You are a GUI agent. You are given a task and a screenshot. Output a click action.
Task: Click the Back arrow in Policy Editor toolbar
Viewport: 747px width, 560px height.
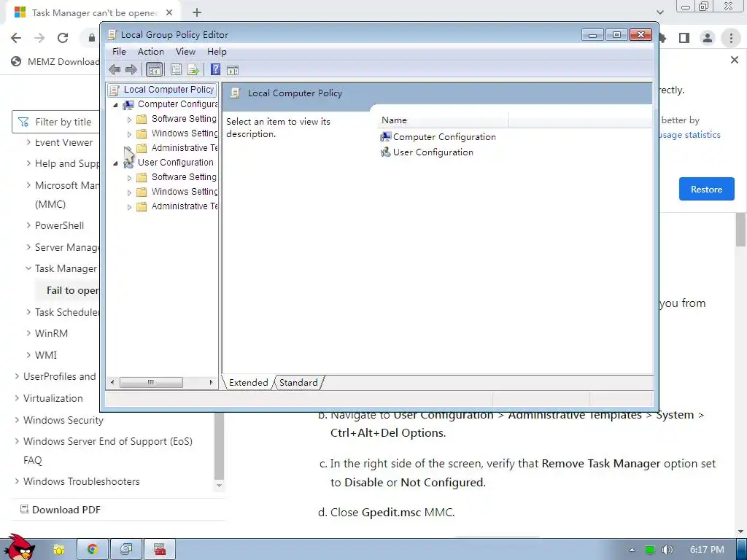tap(115, 70)
